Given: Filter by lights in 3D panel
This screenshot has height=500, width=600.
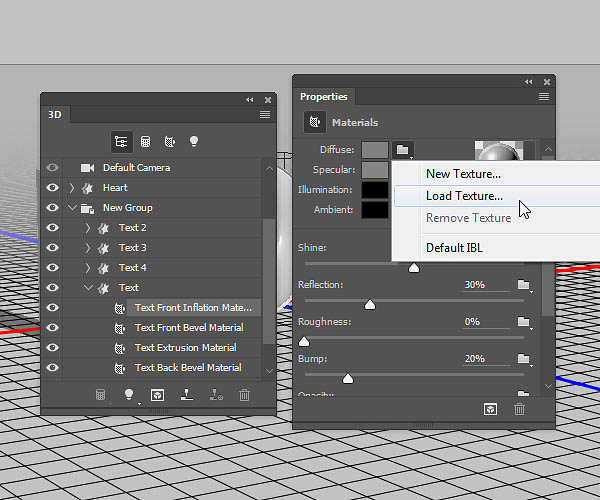Looking at the screenshot, I should coord(194,142).
